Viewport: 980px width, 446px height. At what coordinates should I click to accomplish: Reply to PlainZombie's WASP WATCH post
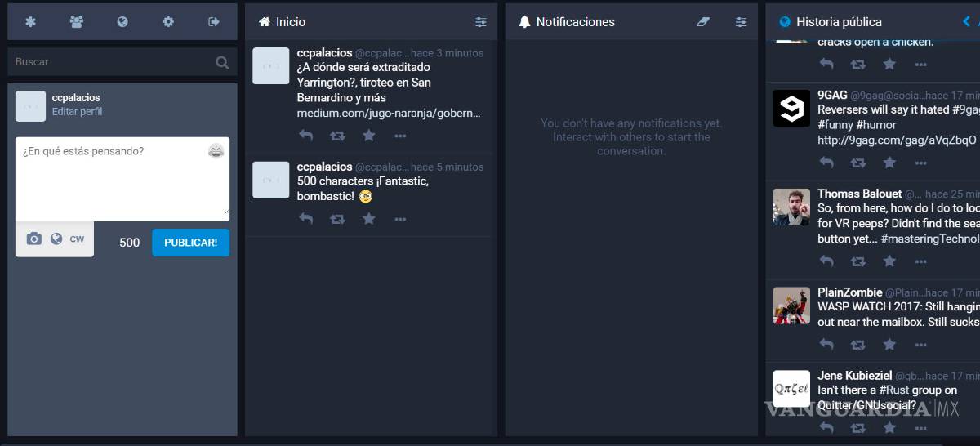826,345
